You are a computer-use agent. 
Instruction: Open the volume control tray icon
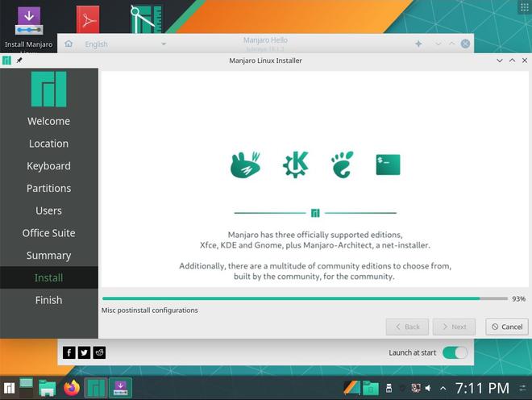click(x=429, y=388)
